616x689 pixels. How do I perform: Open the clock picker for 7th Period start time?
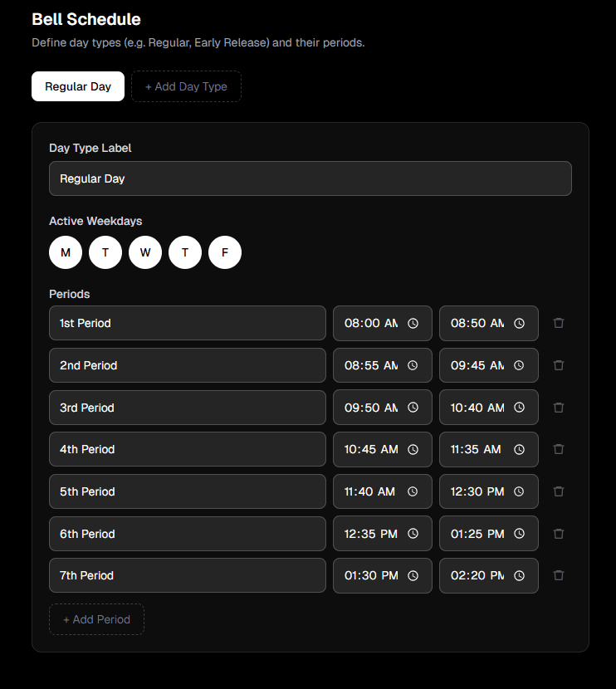(x=413, y=574)
